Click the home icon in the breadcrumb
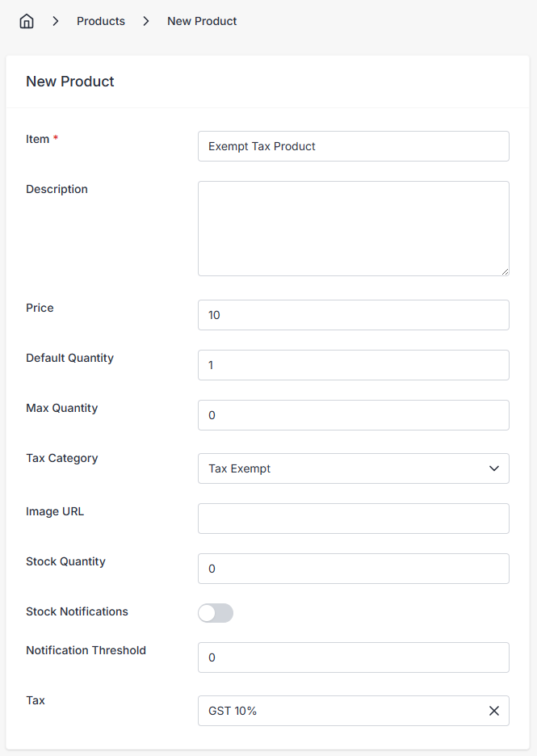The height and width of the screenshot is (756, 537). [x=27, y=22]
